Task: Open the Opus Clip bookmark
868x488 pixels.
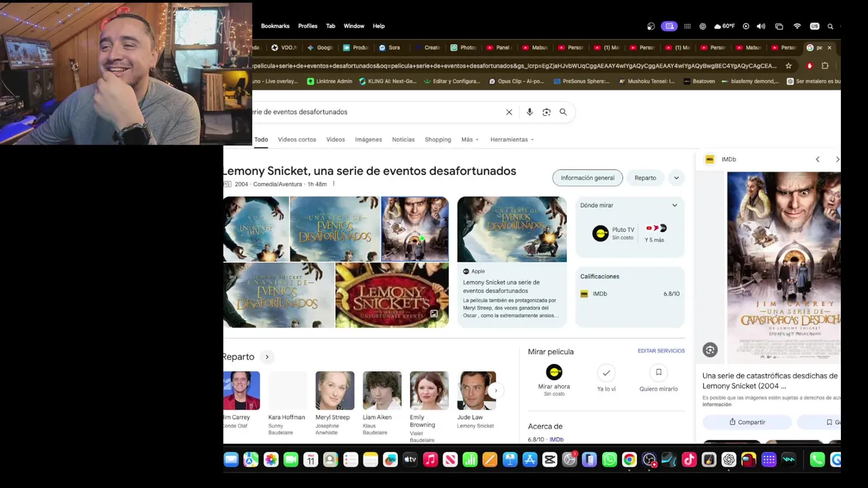Action: pos(517,81)
